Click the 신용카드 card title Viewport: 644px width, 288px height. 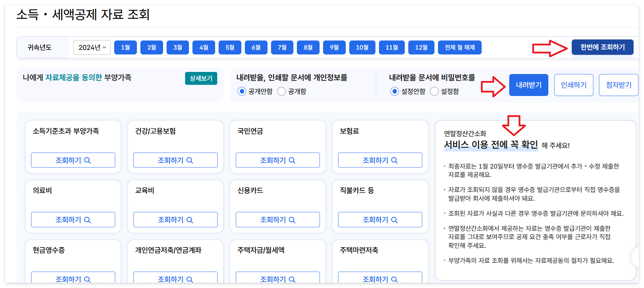pyautogui.click(x=250, y=191)
